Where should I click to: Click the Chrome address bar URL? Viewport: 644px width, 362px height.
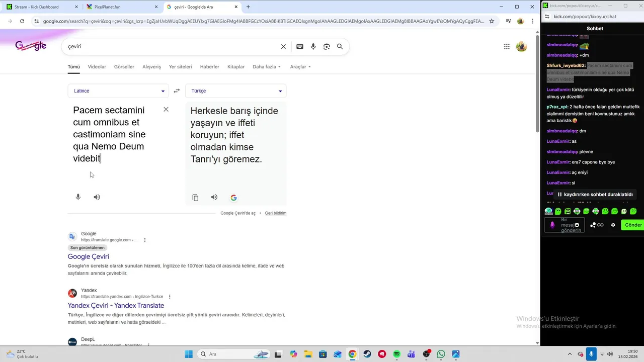(263, 21)
